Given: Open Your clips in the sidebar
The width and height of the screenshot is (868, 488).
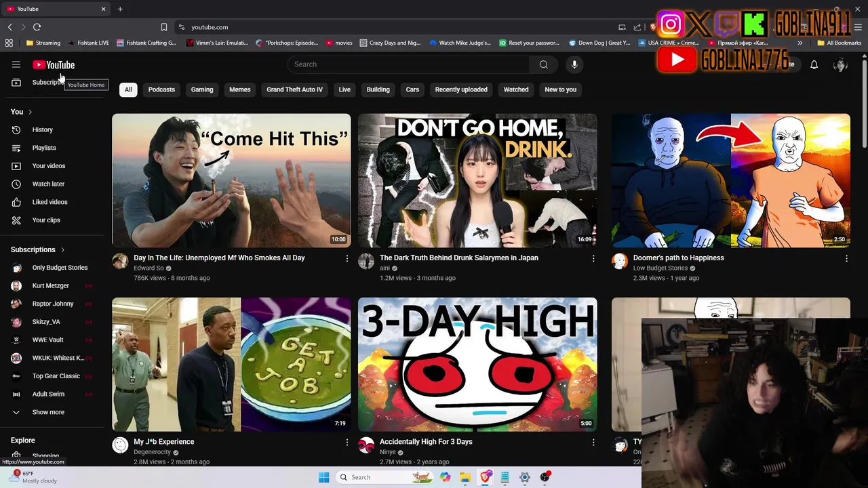Looking at the screenshot, I should [46, 220].
